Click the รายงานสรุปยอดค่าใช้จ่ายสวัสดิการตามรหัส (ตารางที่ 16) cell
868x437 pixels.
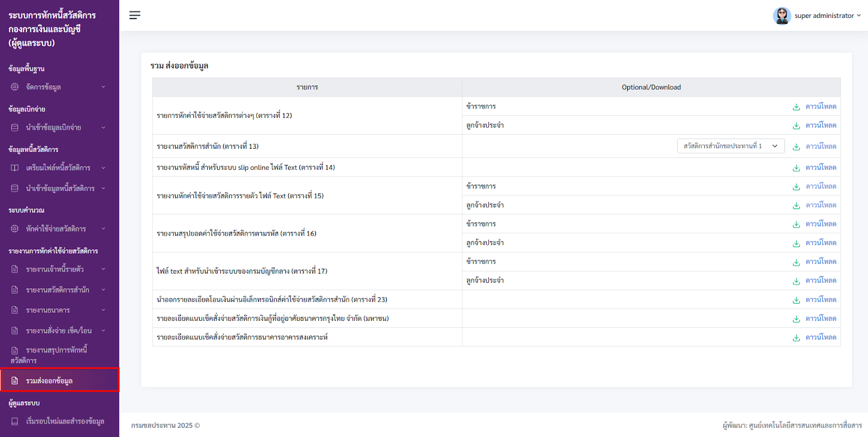307,233
